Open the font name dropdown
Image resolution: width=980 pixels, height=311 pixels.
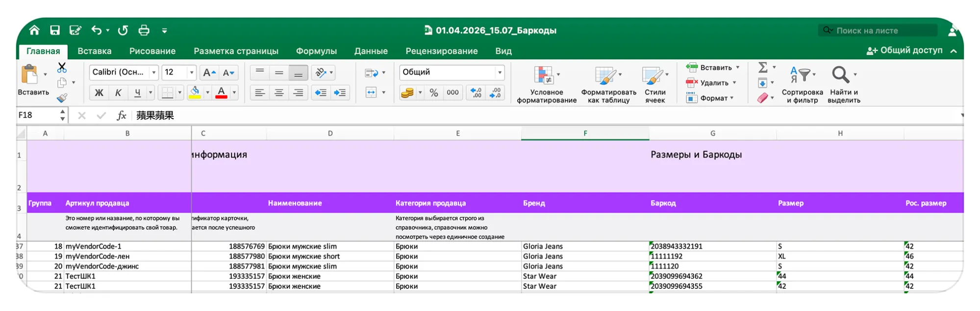tap(154, 73)
